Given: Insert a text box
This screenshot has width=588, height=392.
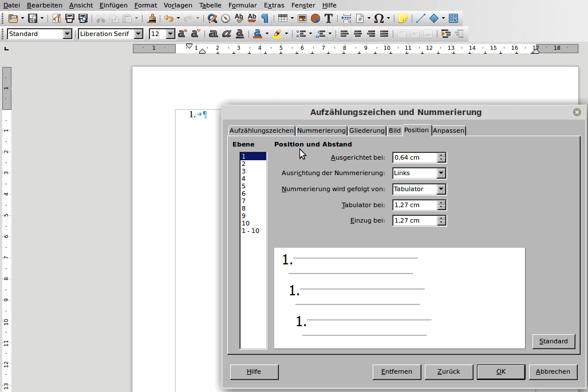Looking at the screenshot, I should (329, 18).
